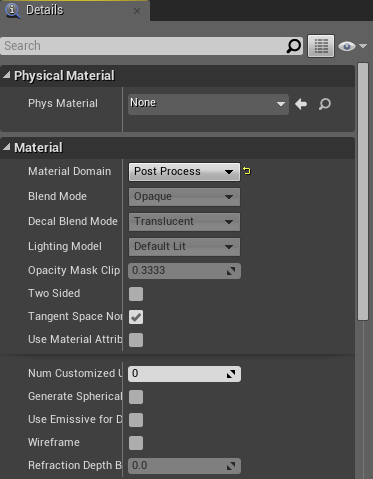373x479 pixels.
Task: Click the Generate Spherical label
Action: [x=75, y=396]
